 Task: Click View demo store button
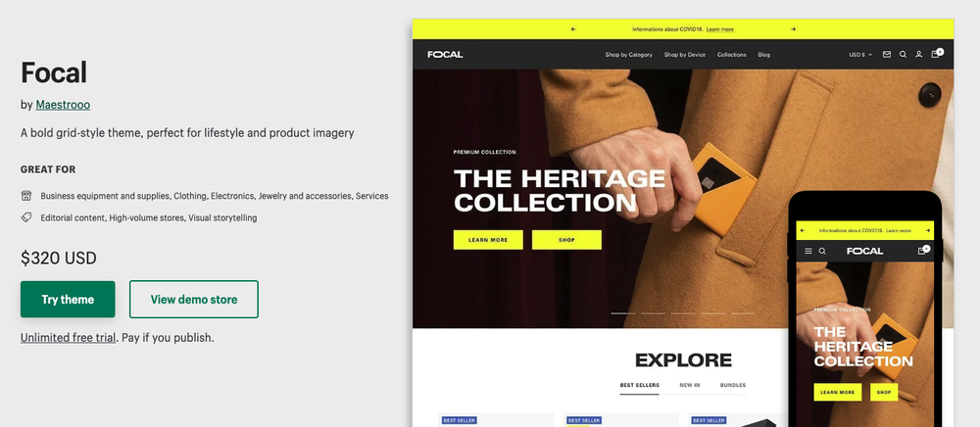pyautogui.click(x=194, y=299)
